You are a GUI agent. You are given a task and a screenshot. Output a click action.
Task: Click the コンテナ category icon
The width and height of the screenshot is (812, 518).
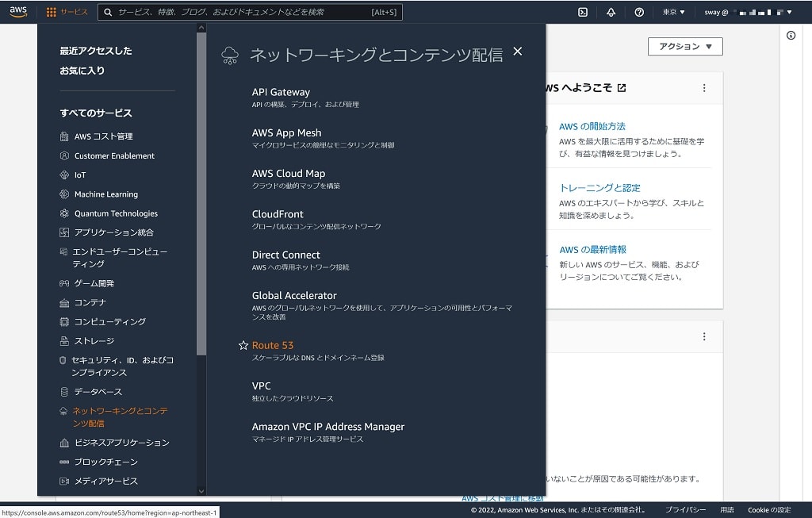(x=64, y=302)
